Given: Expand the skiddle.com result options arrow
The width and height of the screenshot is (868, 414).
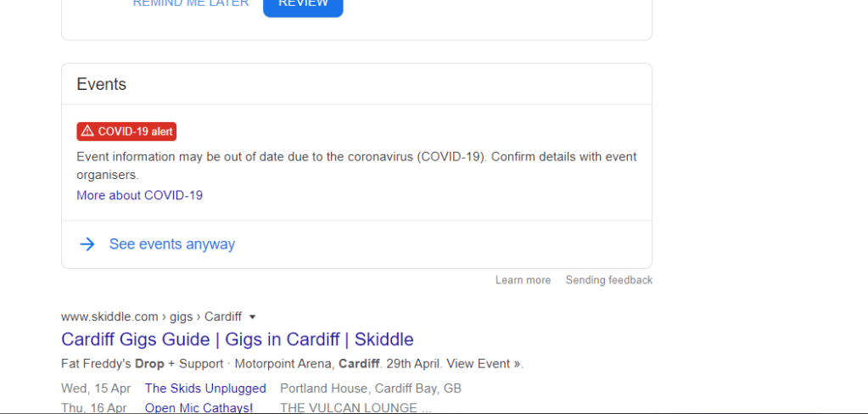Looking at the screenshot, I should click(253, 317).
